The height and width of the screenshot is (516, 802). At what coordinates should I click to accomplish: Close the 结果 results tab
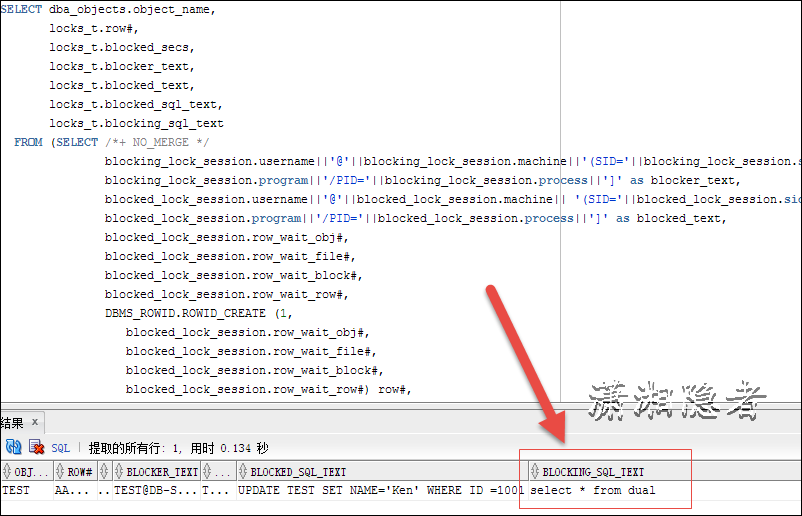pyautogui.click(x=34, y=422)
